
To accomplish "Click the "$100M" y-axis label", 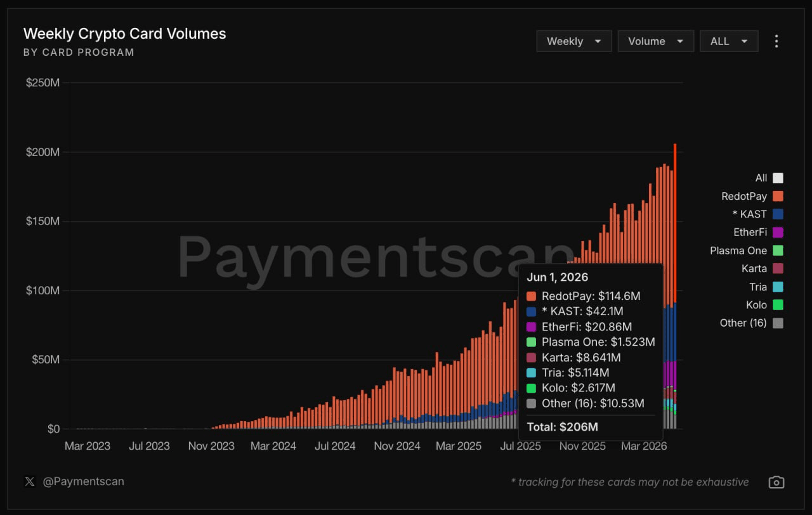I will click(x=43, y=290).
